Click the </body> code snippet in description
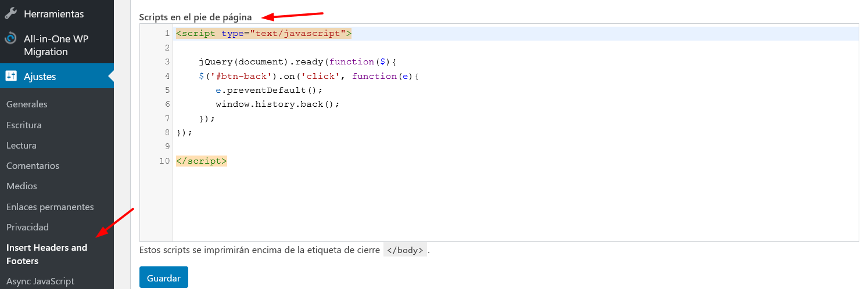The image size is (868, 289). (406, 251)
